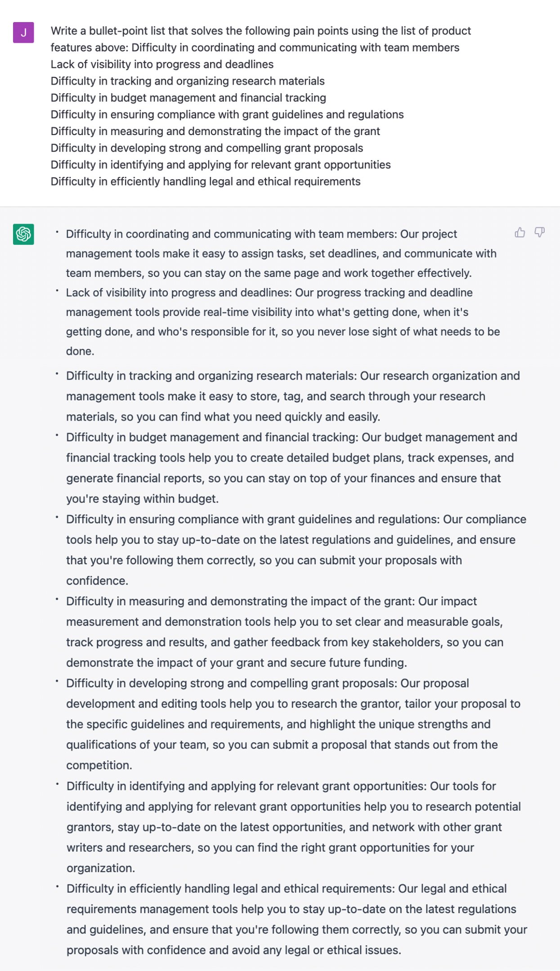The width and height of the screenshot is (560, 971).
Task: Click the purple J user avatar
Action: click(23, 32)
